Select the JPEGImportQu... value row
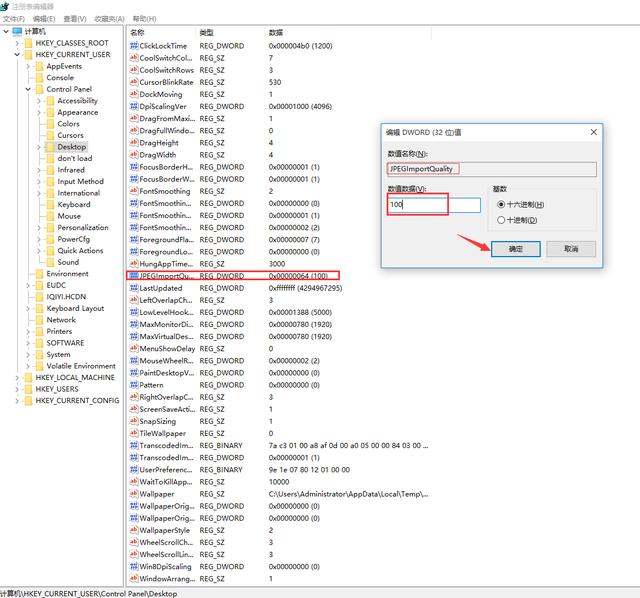This screenshot has height=598, width=640. click(233, 276)
